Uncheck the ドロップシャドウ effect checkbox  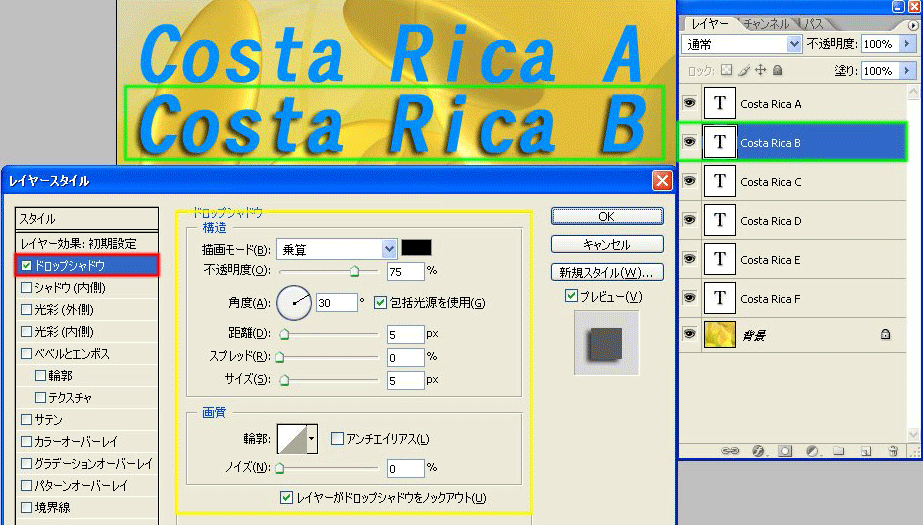pos(27,265)
